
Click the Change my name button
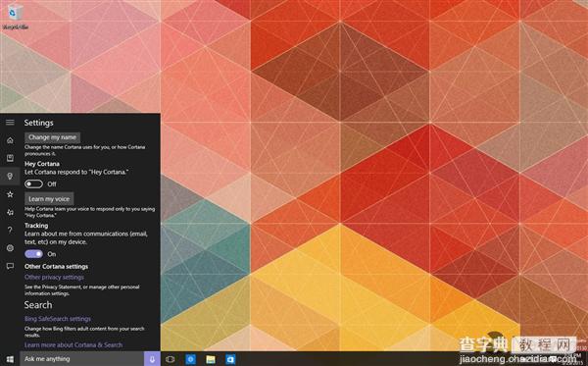coord(53,137)
